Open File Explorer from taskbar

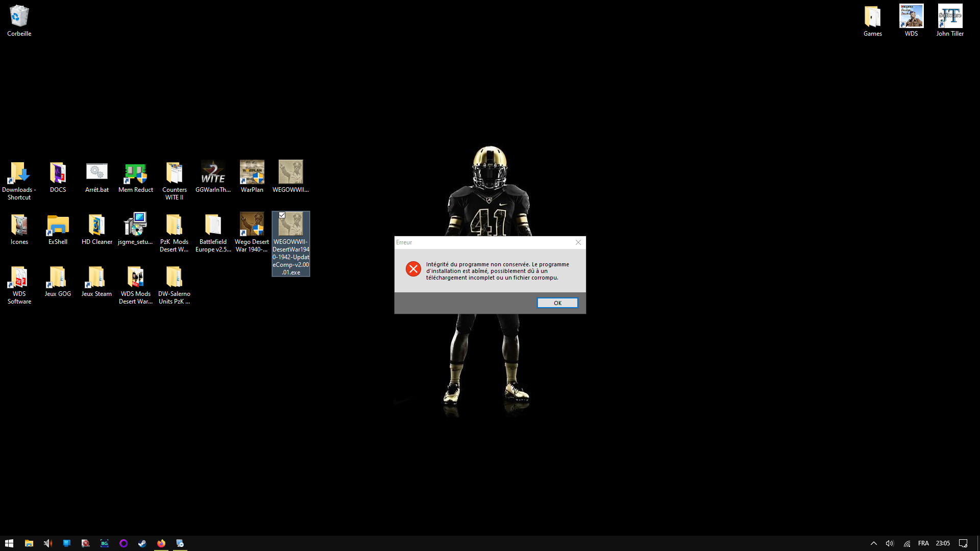click(x=29, y=543)
